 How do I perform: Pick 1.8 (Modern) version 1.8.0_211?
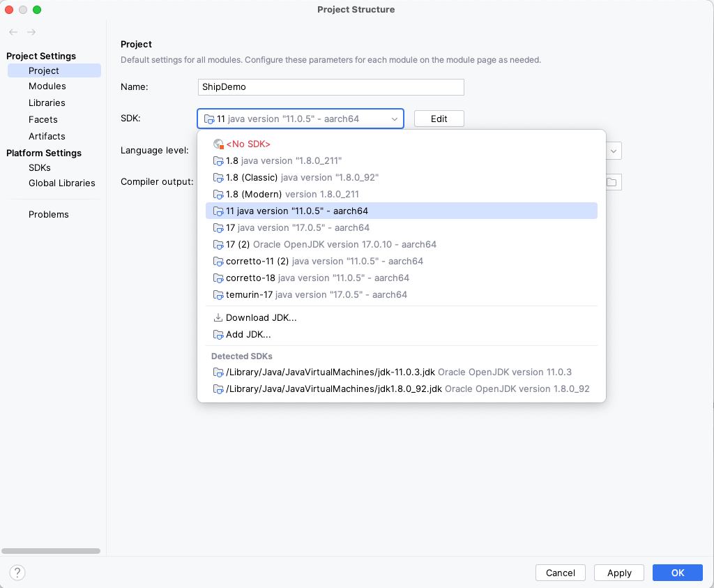292,194
